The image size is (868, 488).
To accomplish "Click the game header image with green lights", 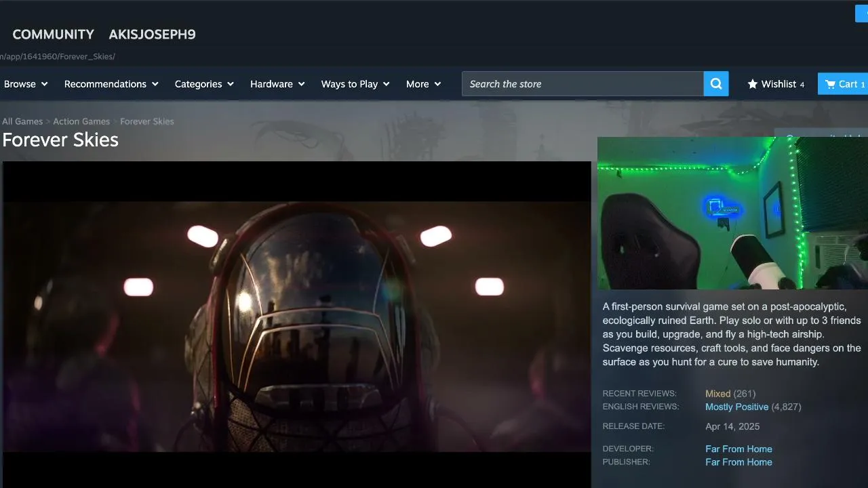I will tap(732, 213).
